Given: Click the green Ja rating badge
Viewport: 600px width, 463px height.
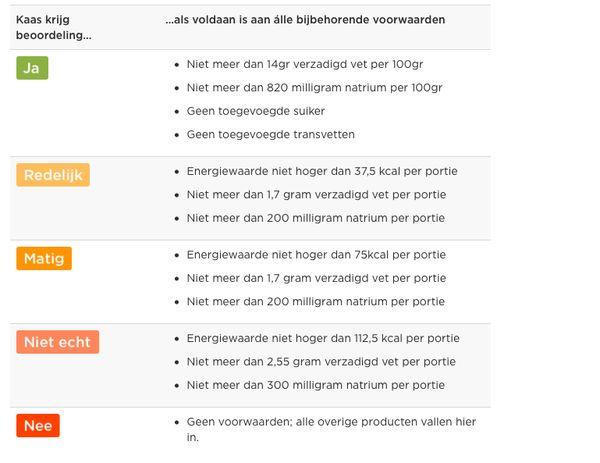Looking at the screenshot, I should point(32,68).
